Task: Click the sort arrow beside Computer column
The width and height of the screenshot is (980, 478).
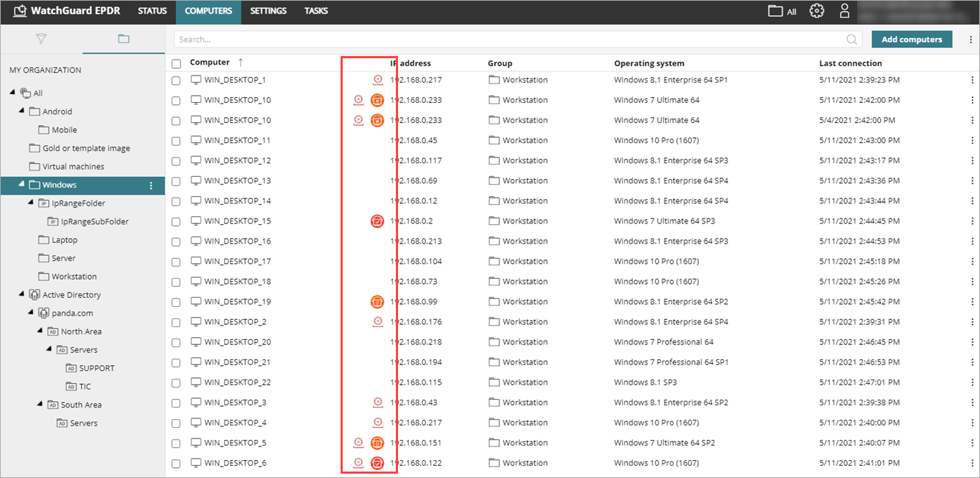Action: tap(241, 63)
